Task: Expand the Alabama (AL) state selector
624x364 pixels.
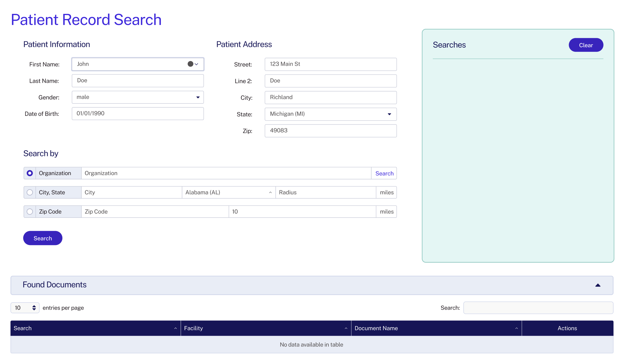Action: 270,192
